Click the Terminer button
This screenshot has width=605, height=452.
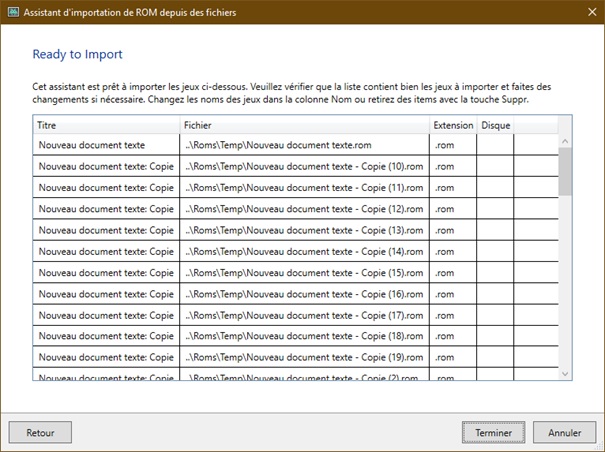point(493,432)
